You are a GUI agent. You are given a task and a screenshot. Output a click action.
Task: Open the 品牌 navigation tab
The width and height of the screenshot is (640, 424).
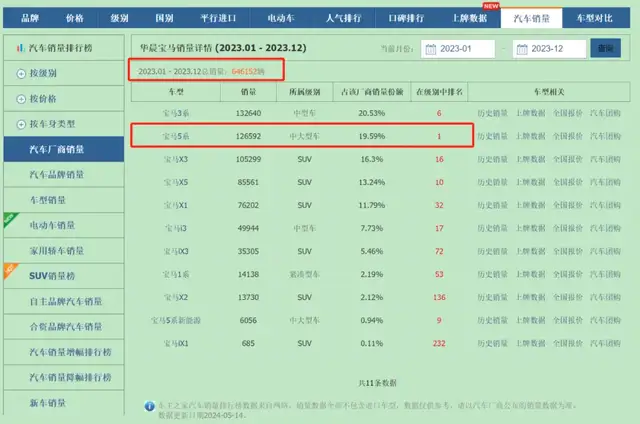(30, 18)
